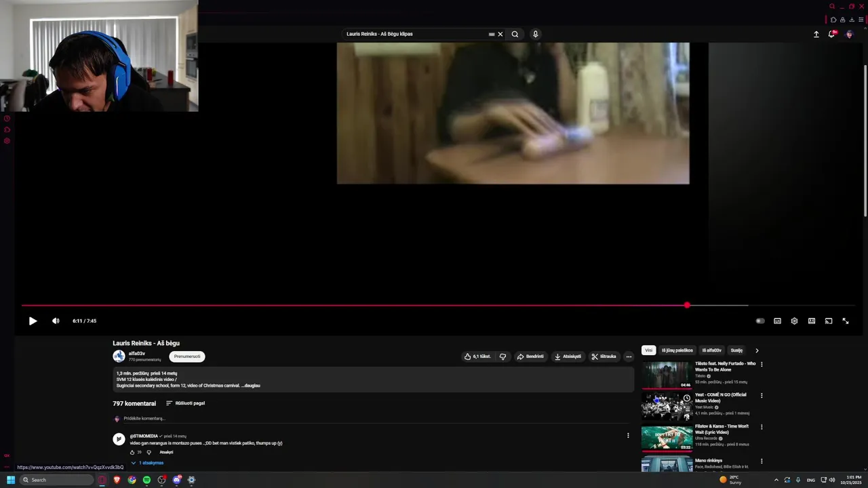Open the keyboard icon in search box
Image resolution: width=868 pixels, height=488 pixels.
coord(492,34)
